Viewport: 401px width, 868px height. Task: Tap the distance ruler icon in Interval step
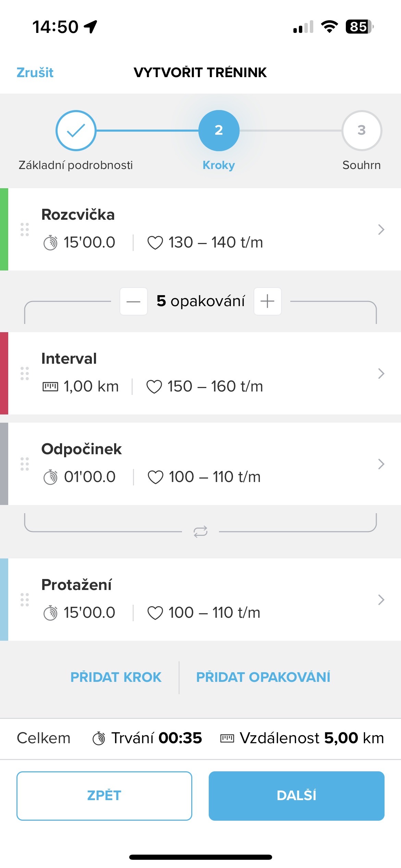pos(50,387)
